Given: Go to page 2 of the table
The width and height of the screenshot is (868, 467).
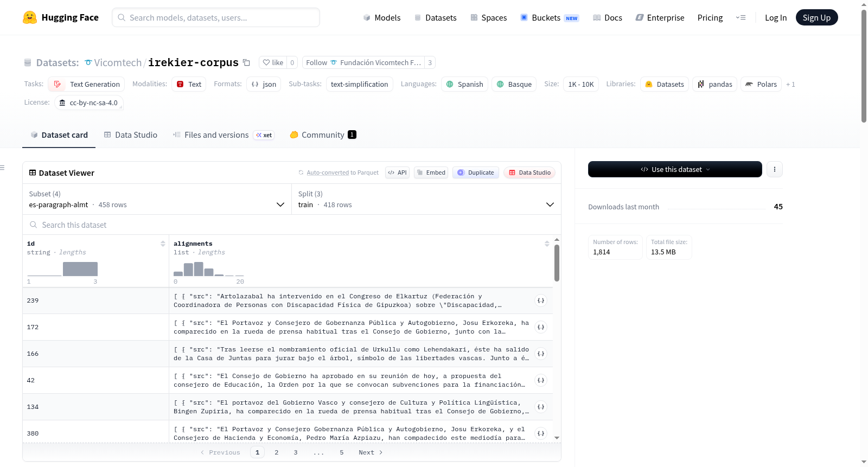Looking at the screenshot, I should [277, 452].
